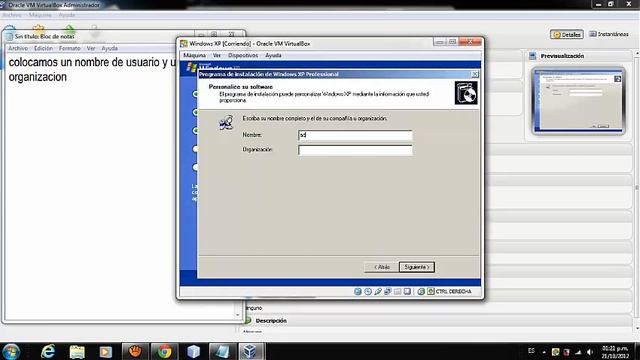Show hidden tray icons arrow
Image resolution: width=640 pixels, height=360 pixels.
coord(544,352)
